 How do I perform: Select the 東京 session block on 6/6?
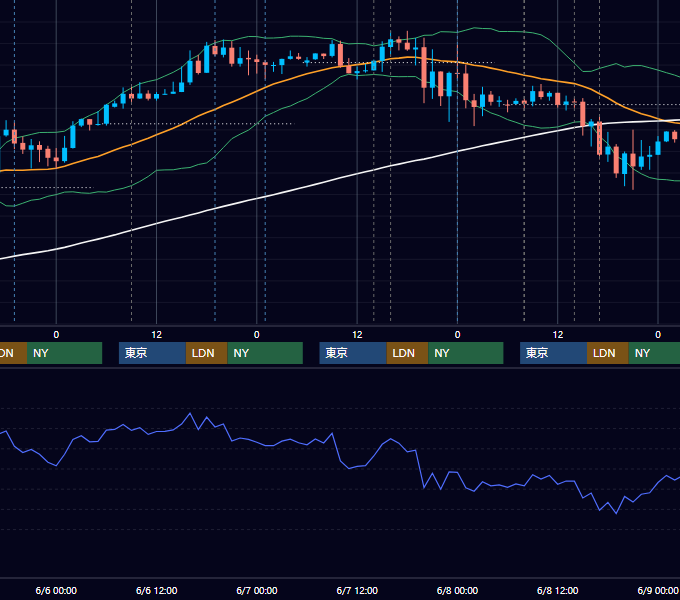(152, 353)
